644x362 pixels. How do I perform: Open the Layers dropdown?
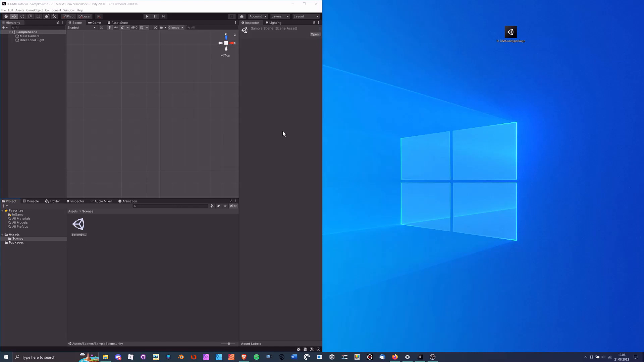[280, 16]
